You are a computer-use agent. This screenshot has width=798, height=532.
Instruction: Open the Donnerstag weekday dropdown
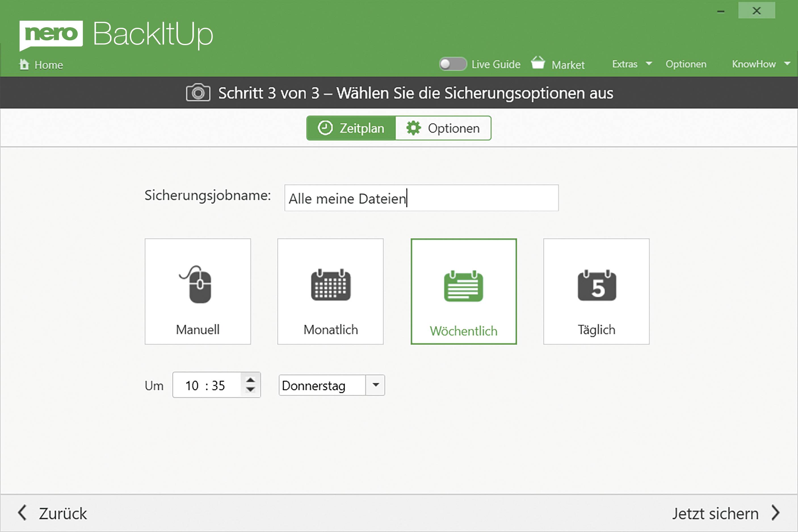tap(375, 385)
